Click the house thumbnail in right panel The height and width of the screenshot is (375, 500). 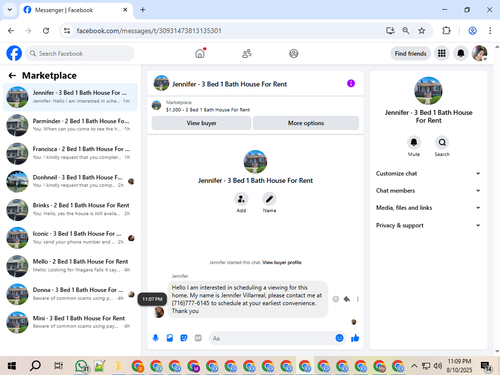pyautogui.click(x=428, y=91)
